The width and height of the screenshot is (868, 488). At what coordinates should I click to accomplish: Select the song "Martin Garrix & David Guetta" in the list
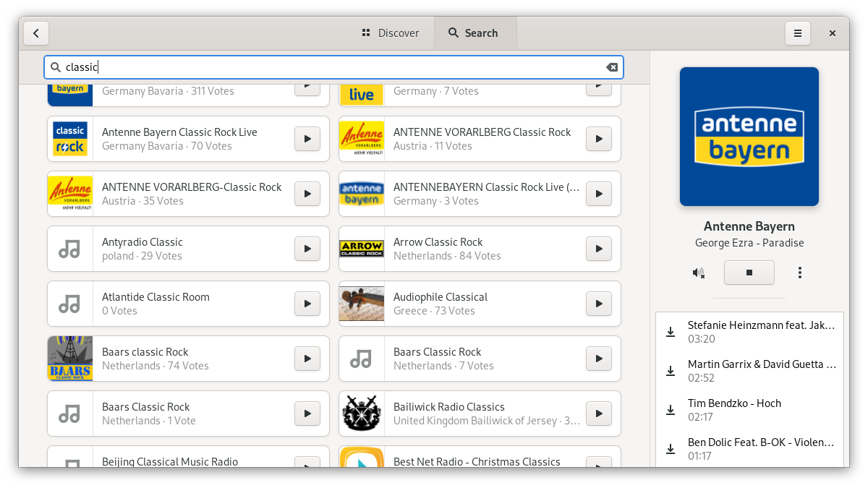(x=749, y=371)
